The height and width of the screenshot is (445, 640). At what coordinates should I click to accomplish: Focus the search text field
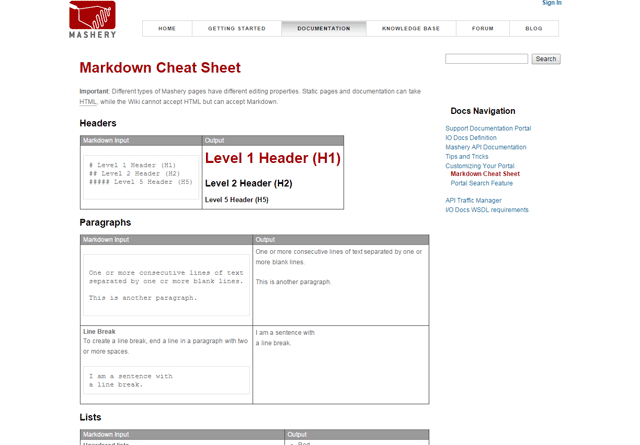[486, 59]
